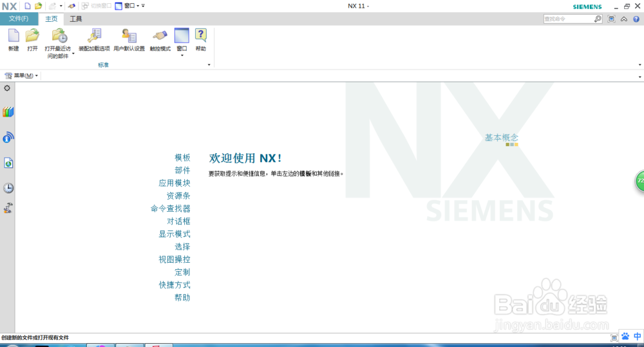Click the 资源条 resource bar link
This screenshot has width=644, height=347.
pyautogui.click(x=178, y=196)
